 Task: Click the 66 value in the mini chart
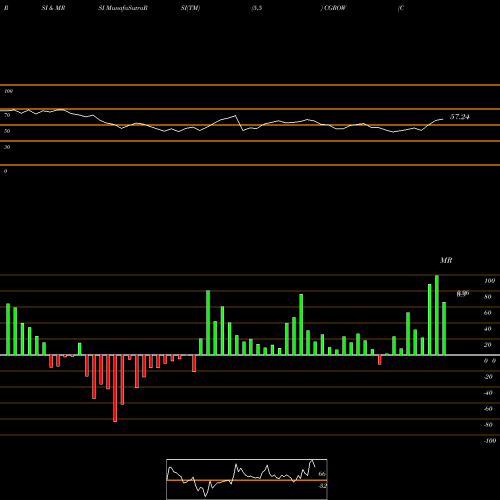click(322, 474)
